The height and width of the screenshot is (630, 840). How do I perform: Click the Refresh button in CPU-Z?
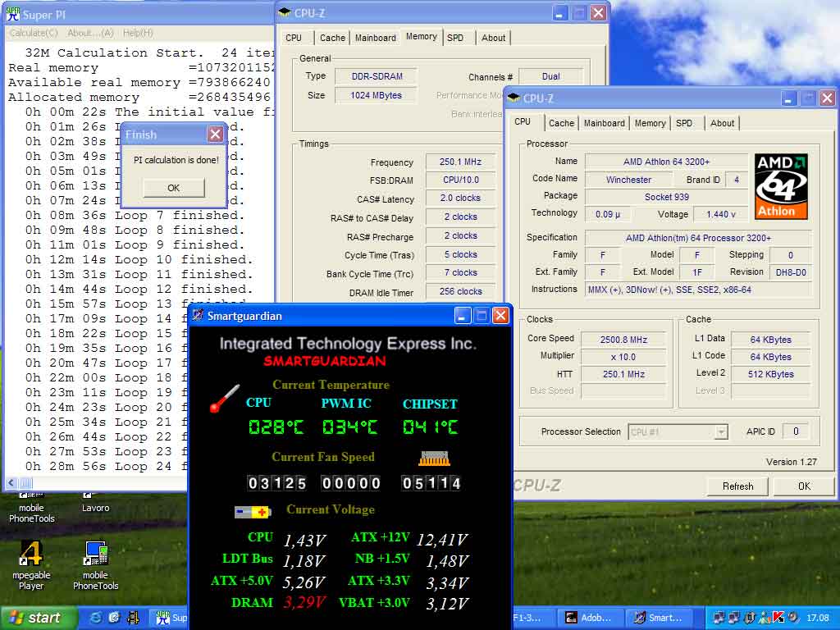coord(737,486)
